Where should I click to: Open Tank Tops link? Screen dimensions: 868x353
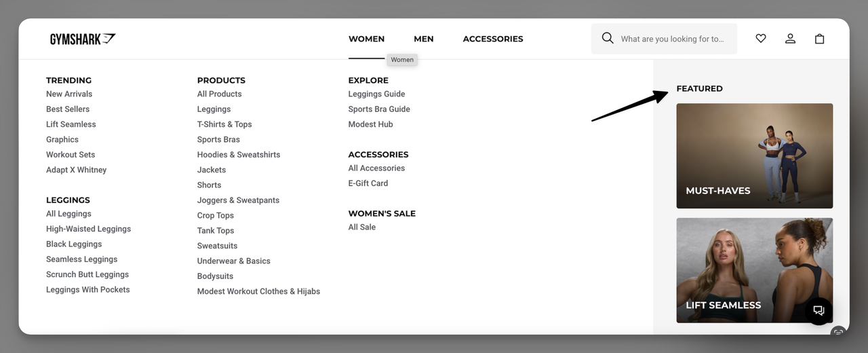tap(216, 231)
